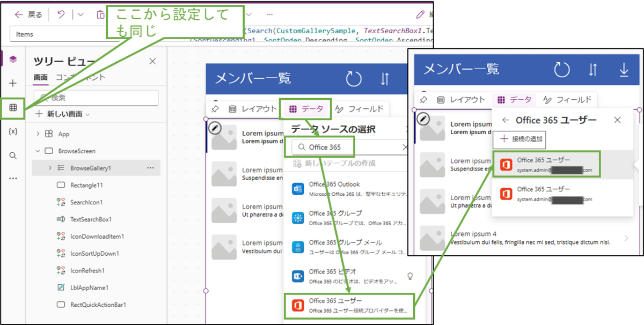Focus the 検索 field in tree view

coord(96,98)
